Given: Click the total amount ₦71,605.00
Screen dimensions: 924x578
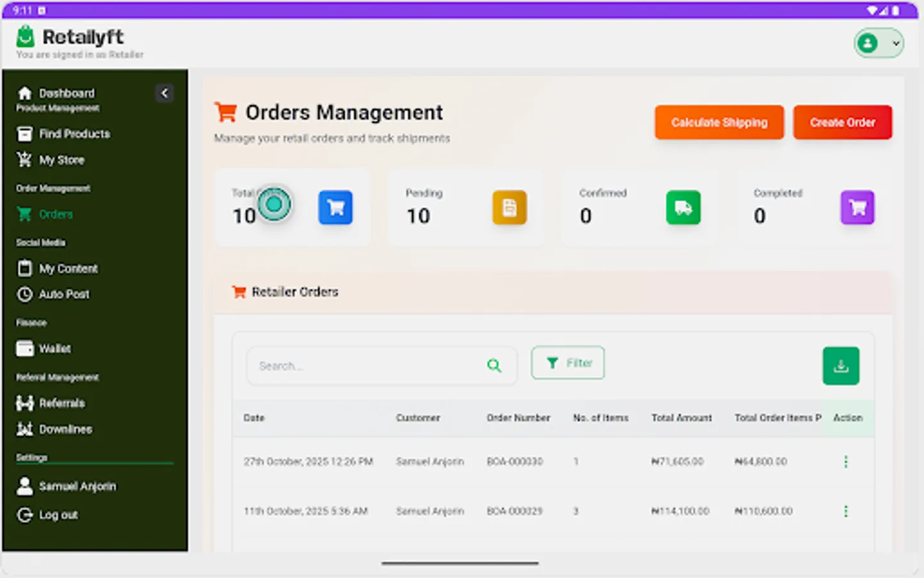Looking at the screenshot, I should click(678, 462).
